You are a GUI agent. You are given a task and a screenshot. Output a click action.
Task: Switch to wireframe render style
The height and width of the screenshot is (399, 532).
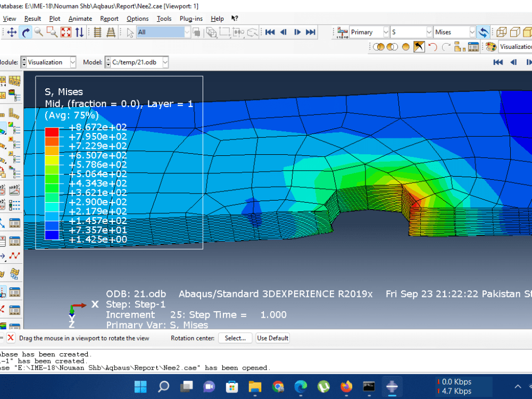pos(502,32)
